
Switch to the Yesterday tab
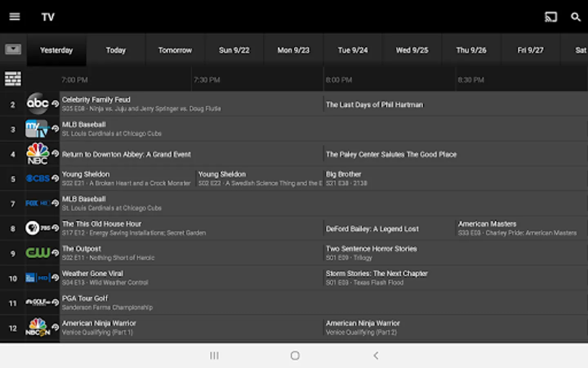pyautogui.click(x=56, y=50)
